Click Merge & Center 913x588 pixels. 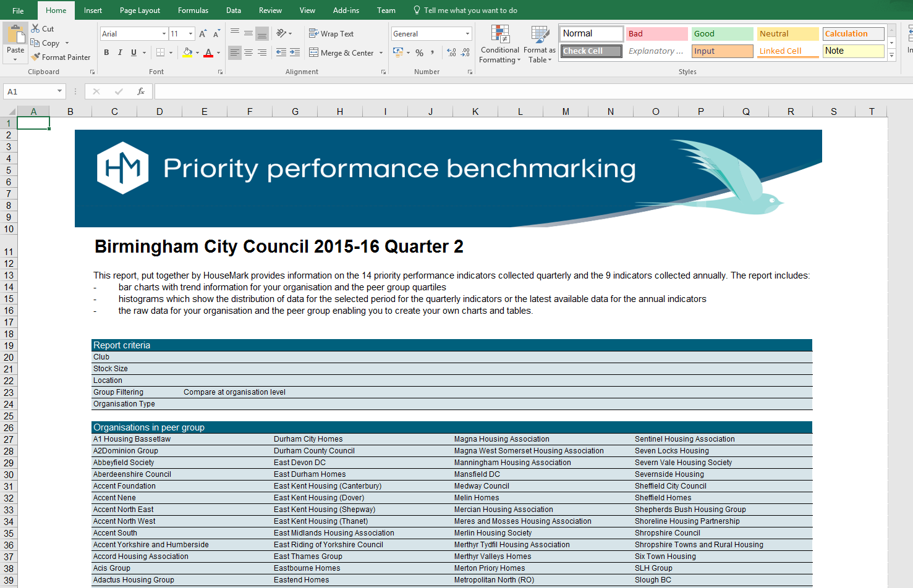341,53
